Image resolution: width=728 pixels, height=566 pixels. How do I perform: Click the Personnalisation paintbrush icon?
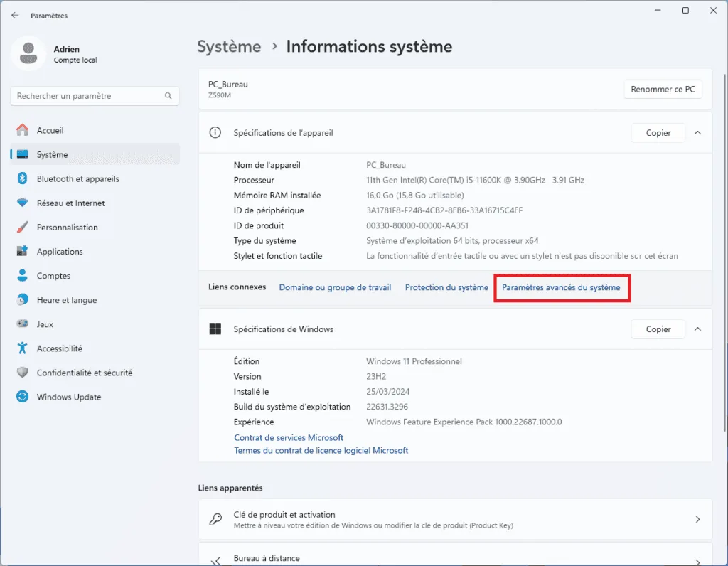[22, 227]
